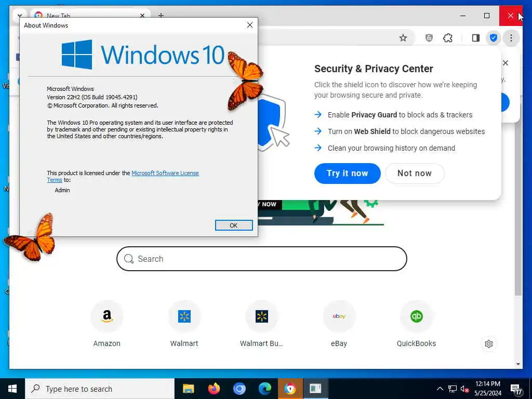Bookmark this page with the star icon
532x399 pixels.
(403, 38)
